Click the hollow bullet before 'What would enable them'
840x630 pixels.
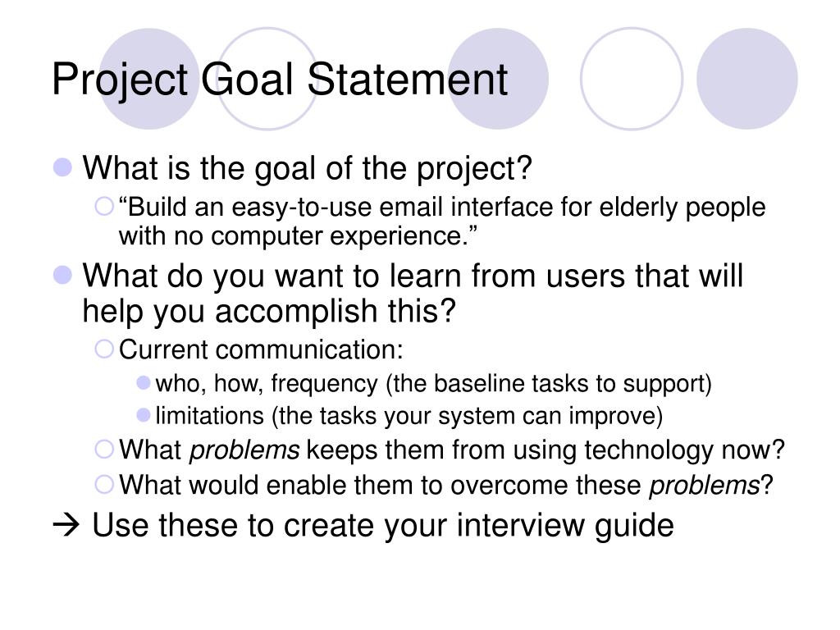click(x=104, y=484)
